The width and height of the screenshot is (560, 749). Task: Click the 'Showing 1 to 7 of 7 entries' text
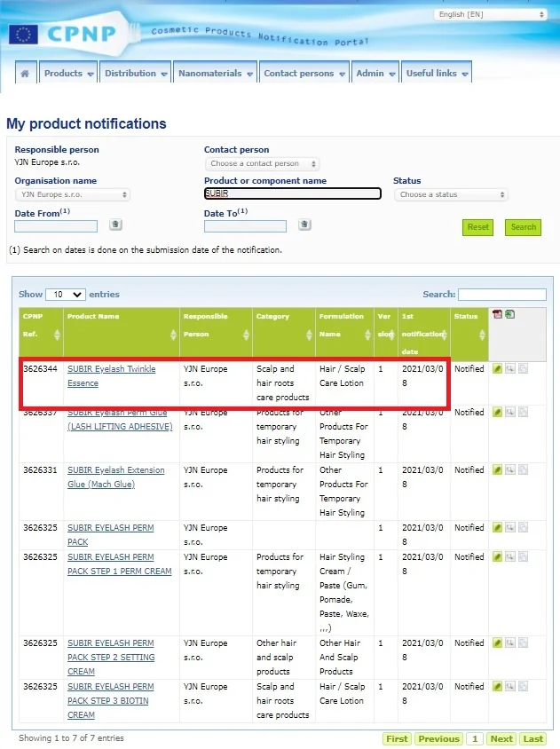pos(71,738)
